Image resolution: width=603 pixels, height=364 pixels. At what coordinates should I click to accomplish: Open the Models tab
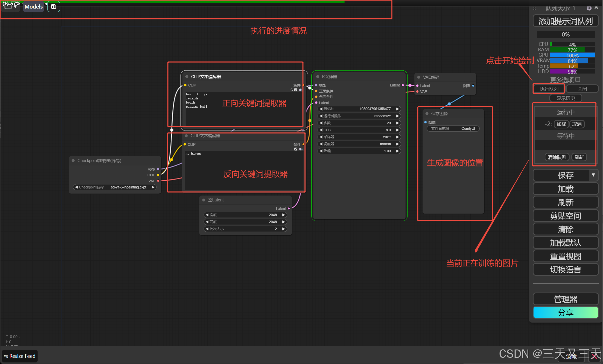pyautogui.click(x=34, y=7)
